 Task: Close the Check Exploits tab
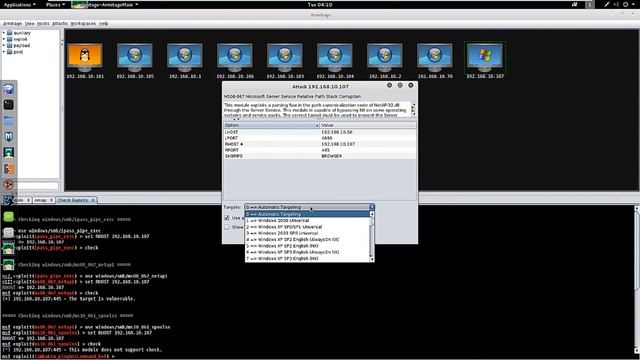pyautogui.click(x=93, y=200)
